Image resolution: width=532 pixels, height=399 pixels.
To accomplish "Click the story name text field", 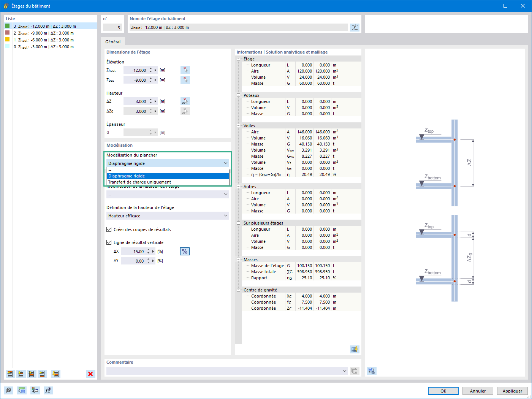I will [239, 27].
